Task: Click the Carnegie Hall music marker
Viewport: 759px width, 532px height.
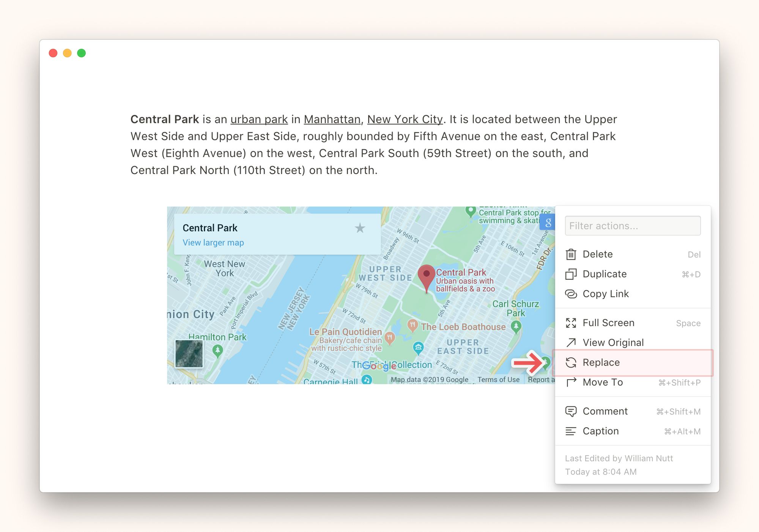Action: tap(367, 379)
